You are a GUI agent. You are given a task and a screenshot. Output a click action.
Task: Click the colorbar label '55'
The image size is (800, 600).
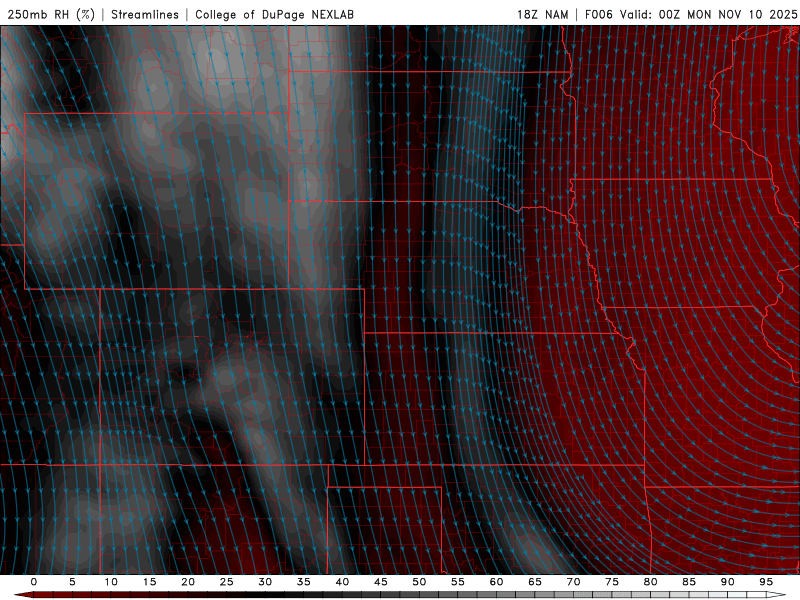pyautogui.click(x=458, y=582)
